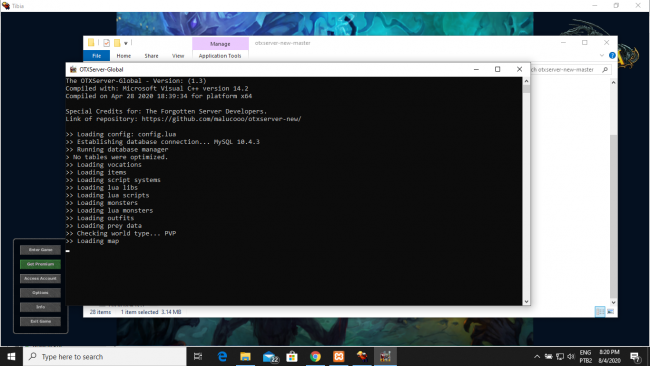Open File Explorer from taskbar

[x=245, y=356]
